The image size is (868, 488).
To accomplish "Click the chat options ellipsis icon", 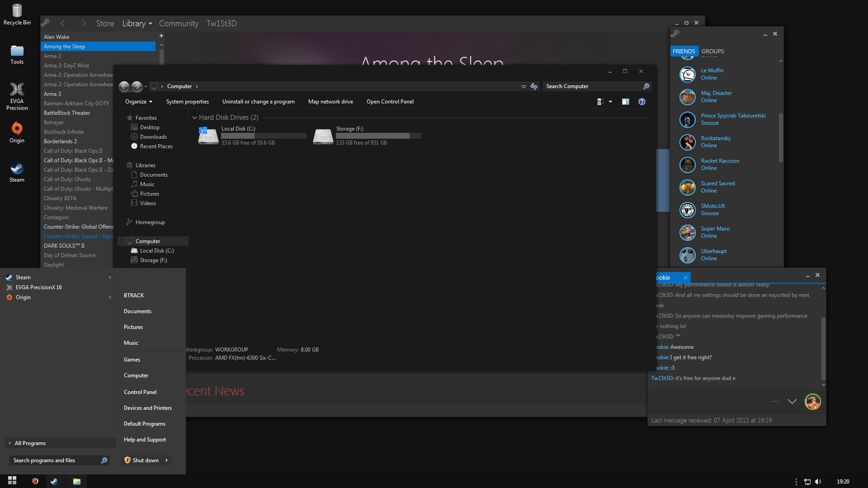I will [775, 401].
